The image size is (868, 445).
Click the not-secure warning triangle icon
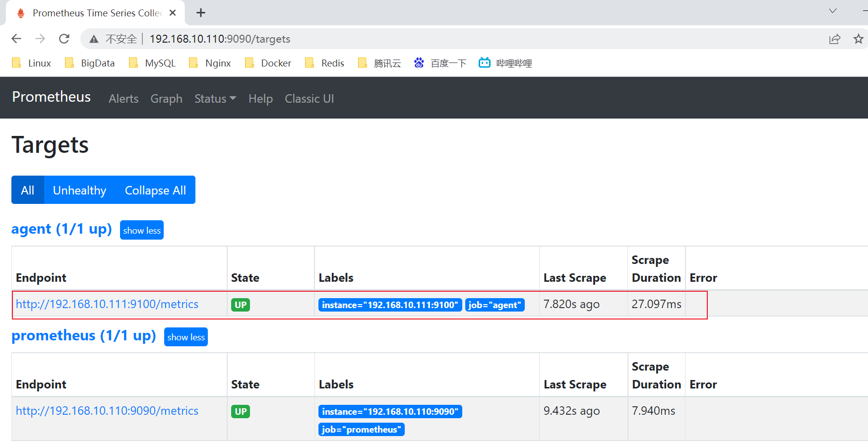point(94,39)
